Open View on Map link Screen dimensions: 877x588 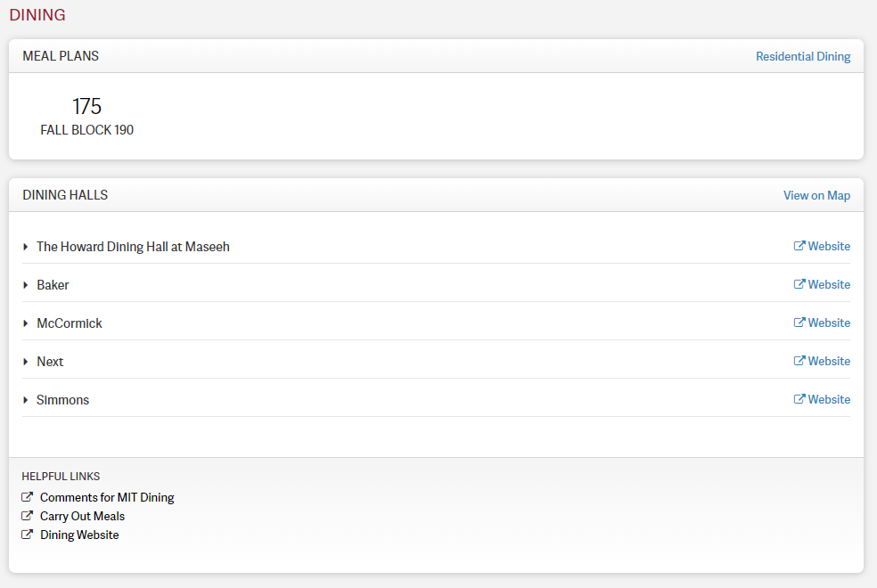(816, 195)
